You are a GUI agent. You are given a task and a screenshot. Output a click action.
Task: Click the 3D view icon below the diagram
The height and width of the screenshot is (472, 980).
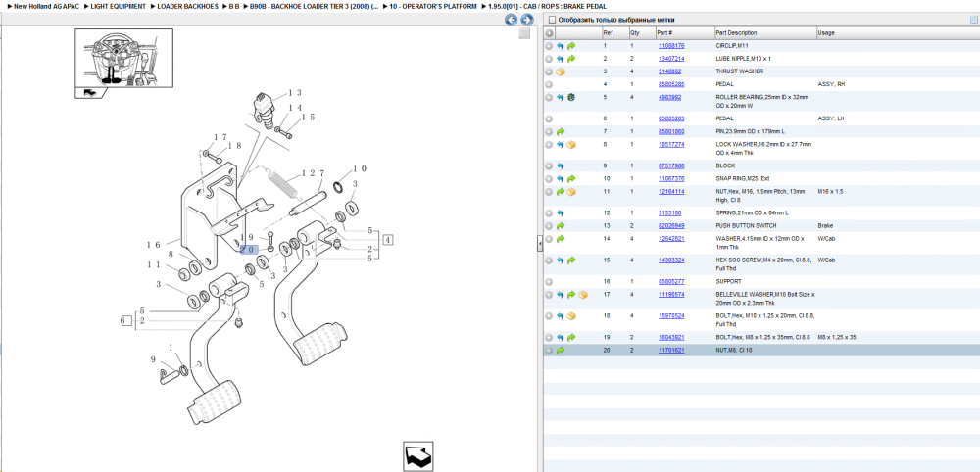[418, 456]
